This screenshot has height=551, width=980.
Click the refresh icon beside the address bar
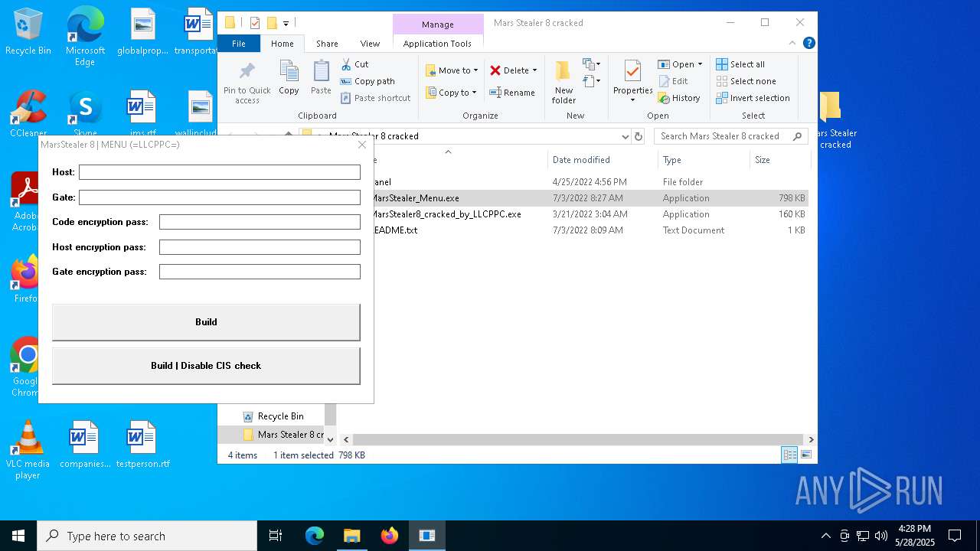639,136
